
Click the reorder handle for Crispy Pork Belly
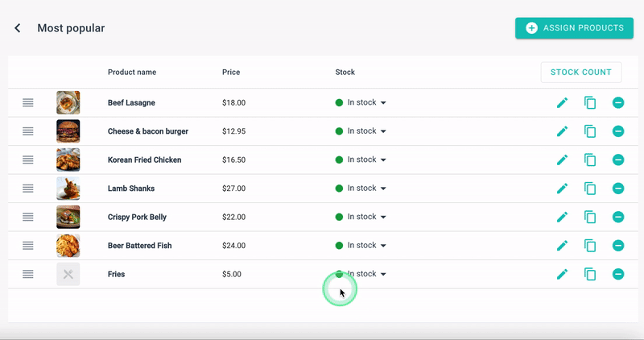tap(28, 217)
